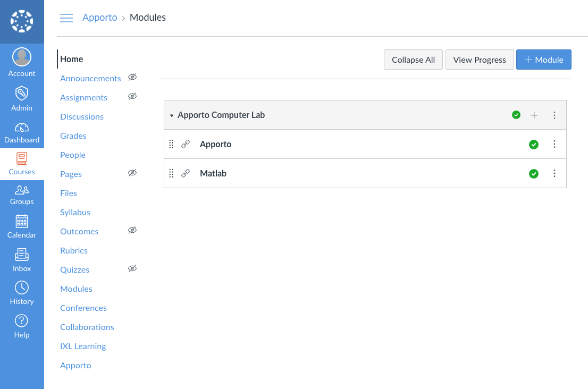Select Grades in course navigation
Screen dimensions: 588x389
point(73,136)
